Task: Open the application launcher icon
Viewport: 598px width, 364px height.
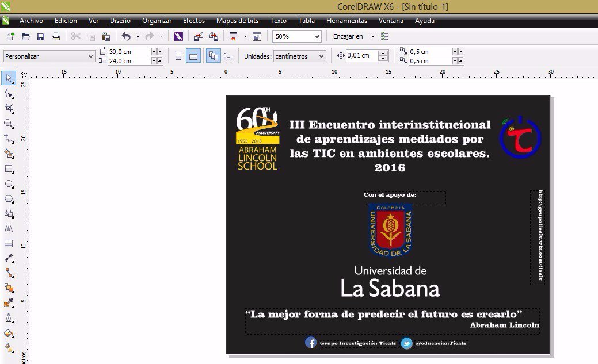Action: coord(233,36)
